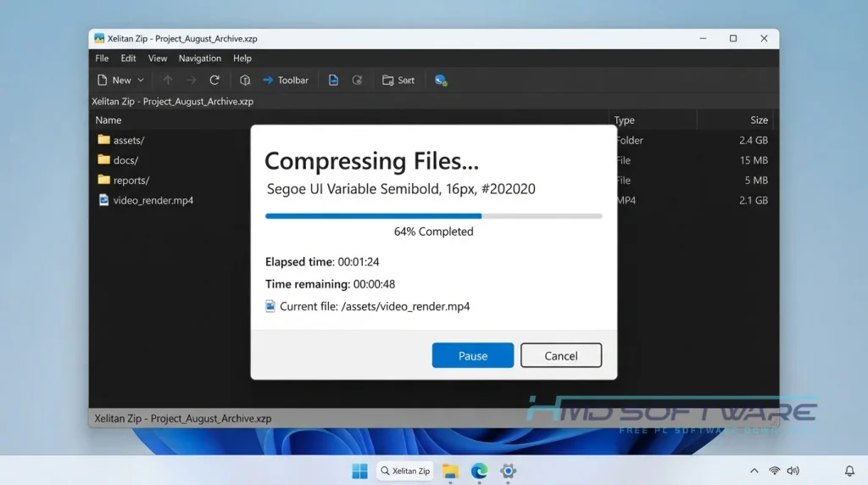Image resolution: width=868 pixels, height=485 pixels.
Task: Click the Current file path text
Action: pos(375,306)
